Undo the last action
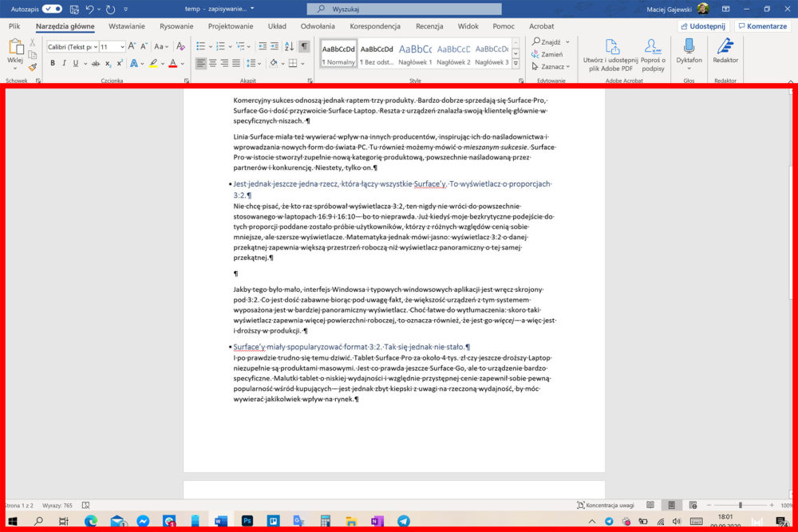798x532 pixels. point(89,9)
